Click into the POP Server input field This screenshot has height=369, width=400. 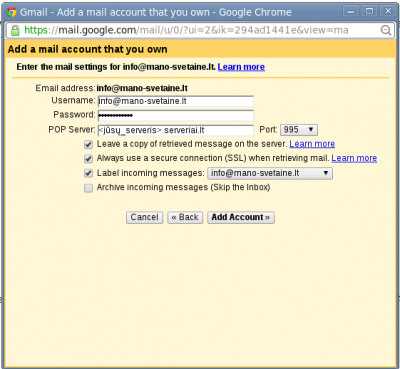[176, 130]
